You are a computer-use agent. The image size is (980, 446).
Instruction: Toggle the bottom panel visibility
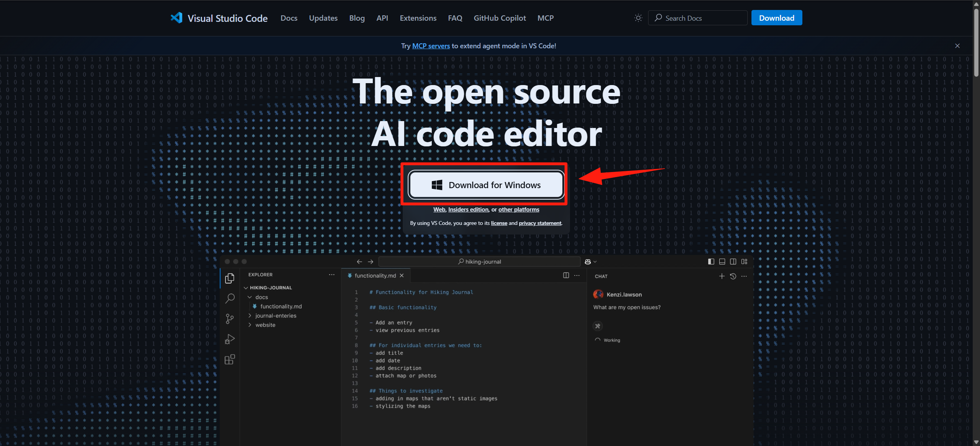722,261
